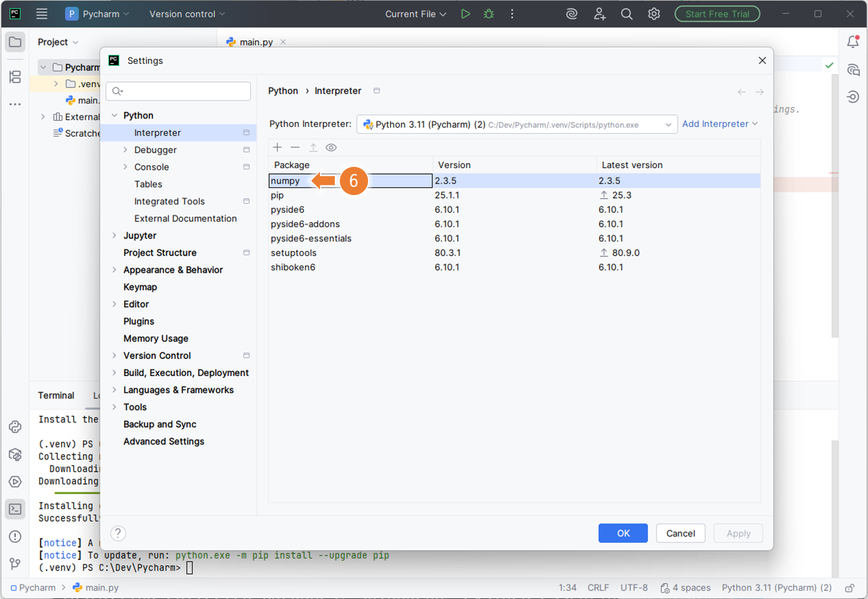The height and width of the screenshot is (599, 868).
Task: Select Interpreter in settings tree
Action: (x=178, y=133)
